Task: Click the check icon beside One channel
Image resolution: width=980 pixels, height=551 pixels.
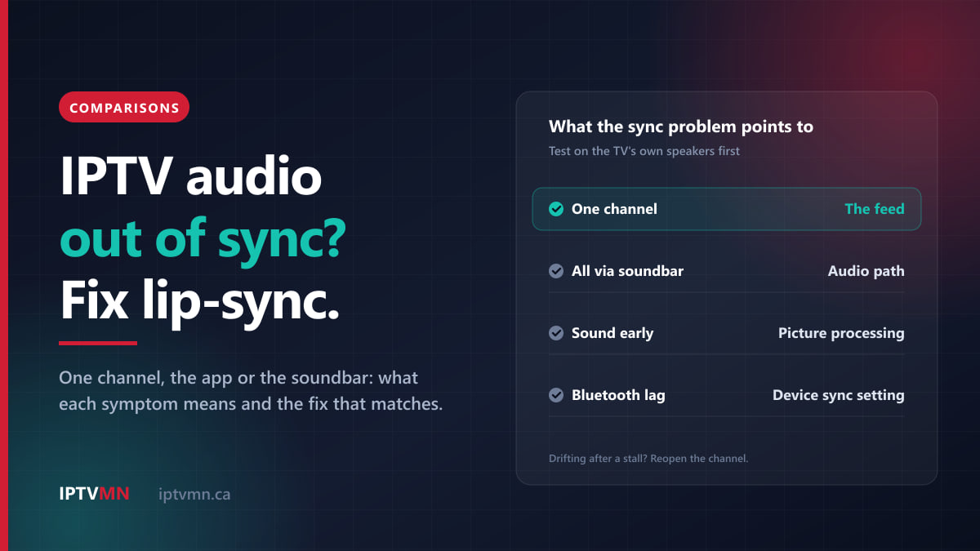Action: (x=556, y=209)
